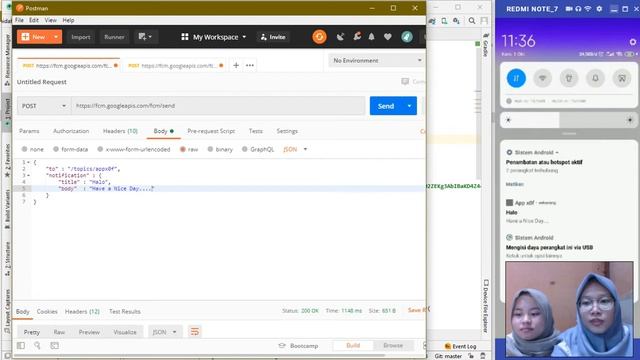
Task: Open the request Settings tab
Action: [287, 131]
